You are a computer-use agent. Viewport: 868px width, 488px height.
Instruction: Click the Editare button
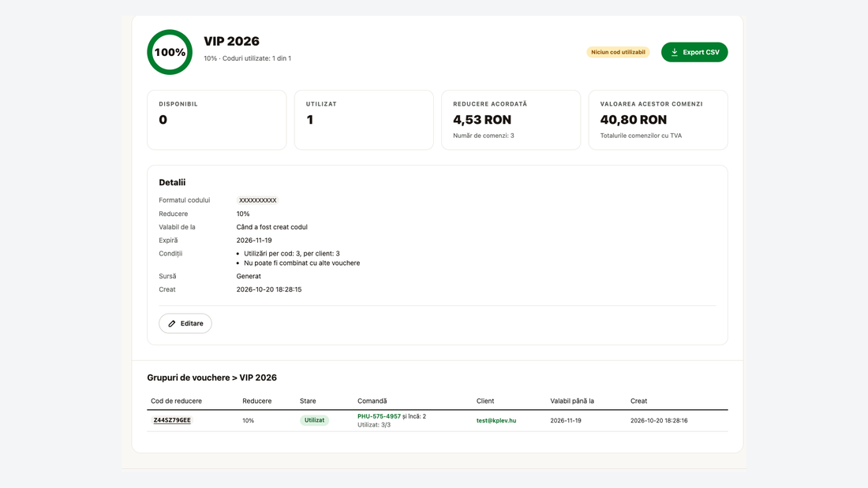(185, 323)
